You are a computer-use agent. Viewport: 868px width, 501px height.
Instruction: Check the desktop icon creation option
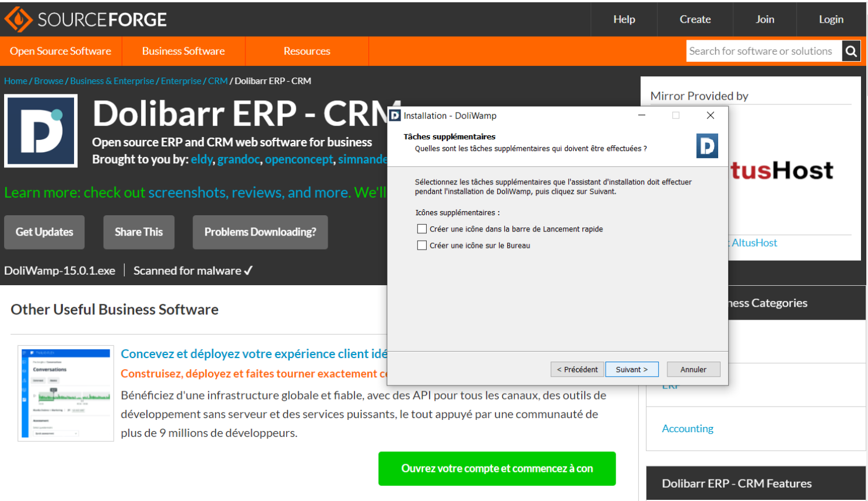(422, 246)
